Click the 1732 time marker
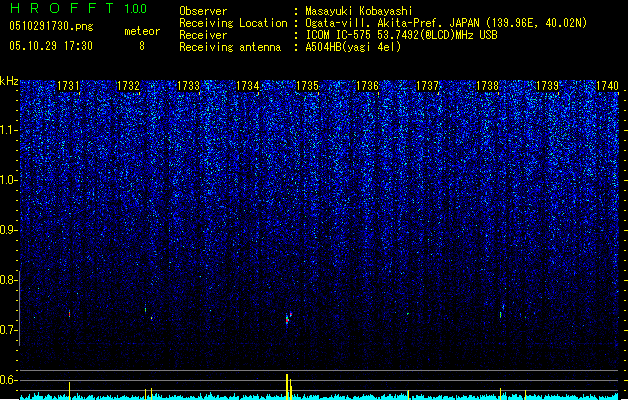The width and height of the screenshot is (629, 400). pos(128,86)
